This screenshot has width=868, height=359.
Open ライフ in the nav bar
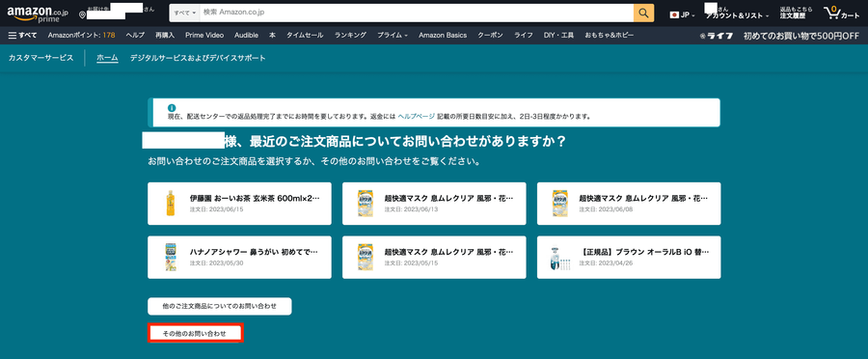(524, 35)
